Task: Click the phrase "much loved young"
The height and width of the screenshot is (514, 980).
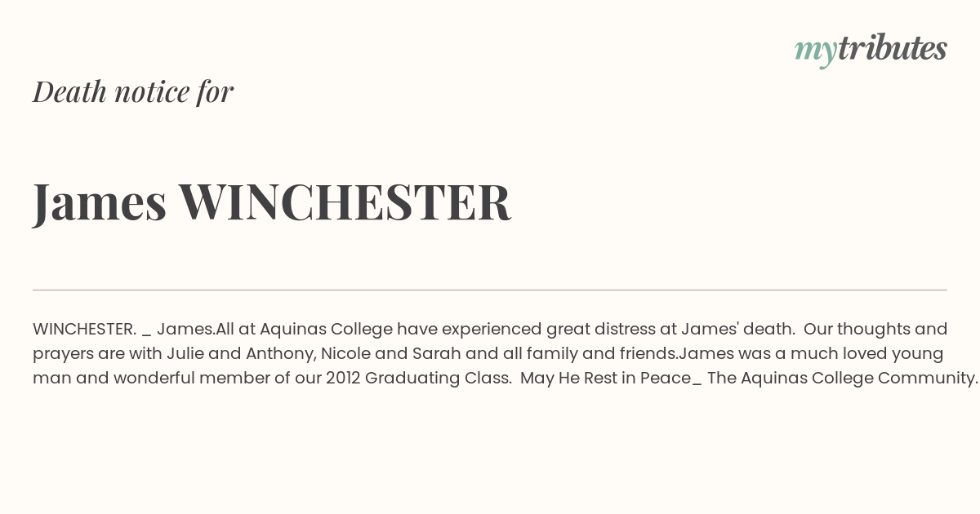Action: (875, 353)
